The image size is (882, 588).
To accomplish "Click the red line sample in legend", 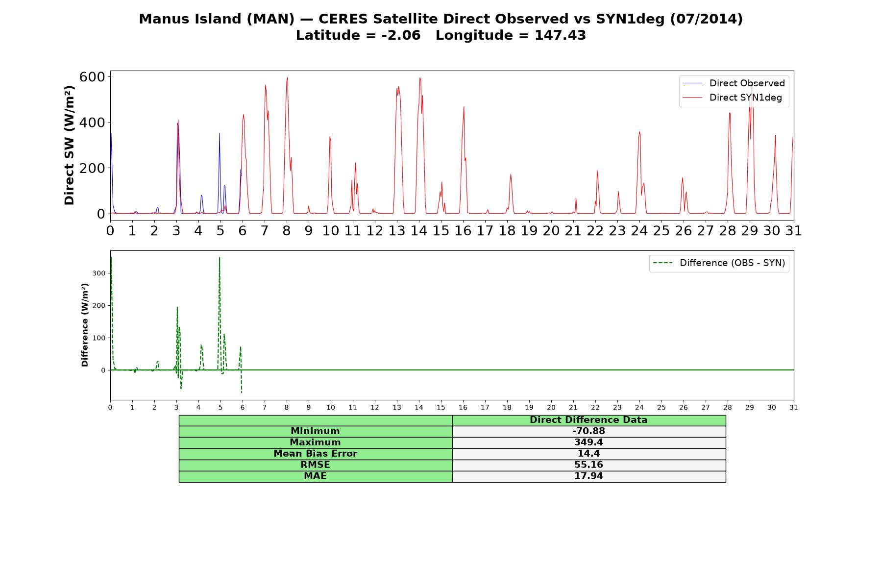I will tap(692, 98).
